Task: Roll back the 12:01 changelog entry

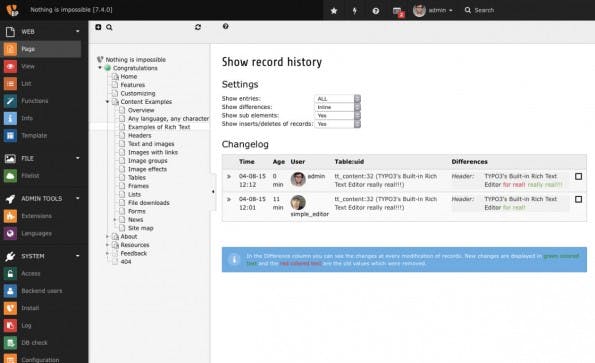Action: tap(229, 199)
